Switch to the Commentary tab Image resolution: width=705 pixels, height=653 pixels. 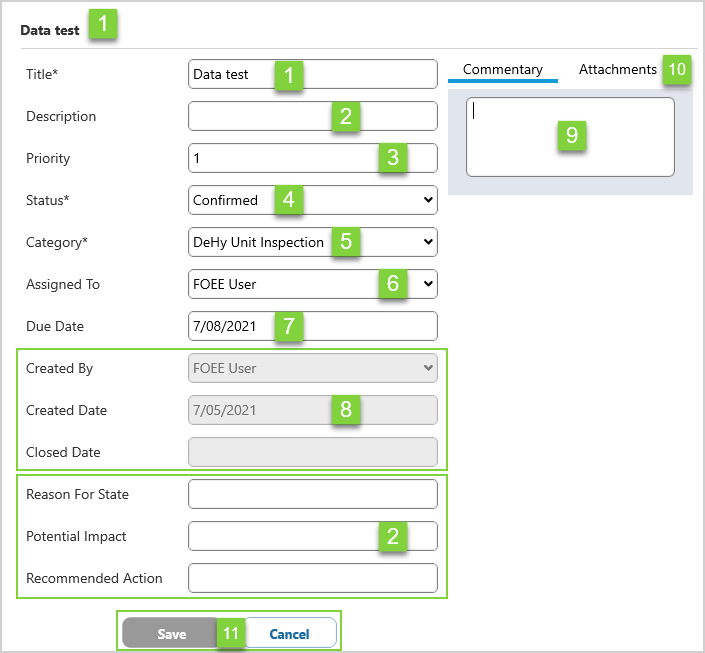point(502,70)
